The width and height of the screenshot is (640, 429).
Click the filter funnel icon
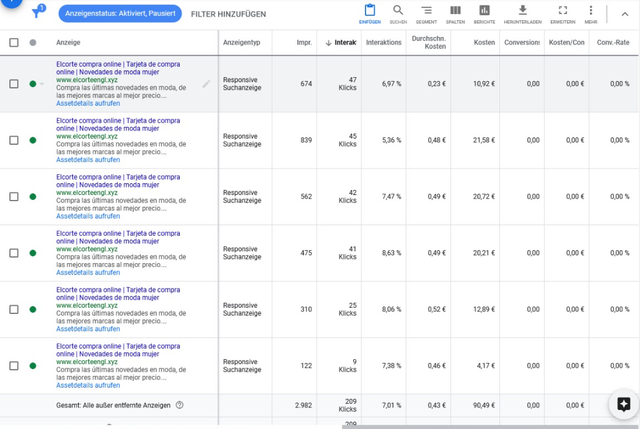(37, 12)
